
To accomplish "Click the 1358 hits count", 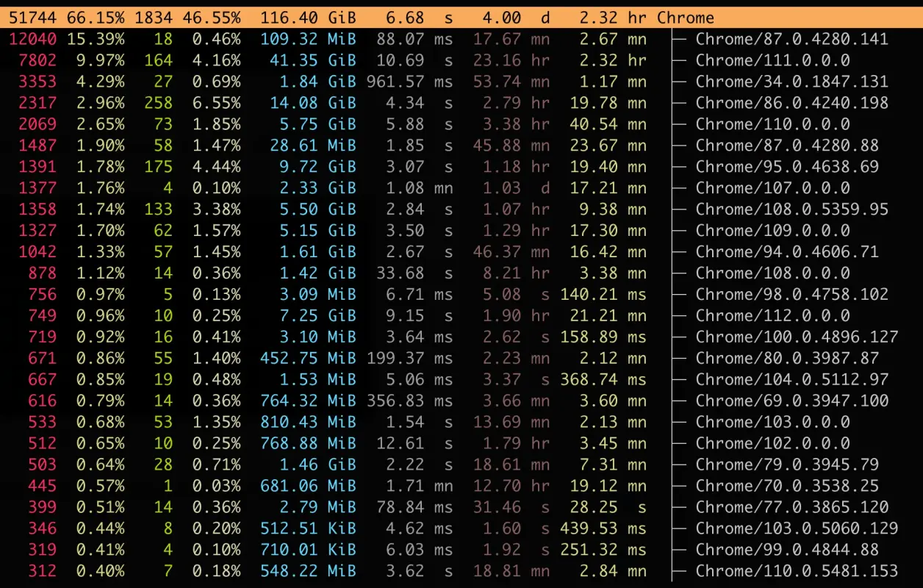I will (x=37, y=209).
